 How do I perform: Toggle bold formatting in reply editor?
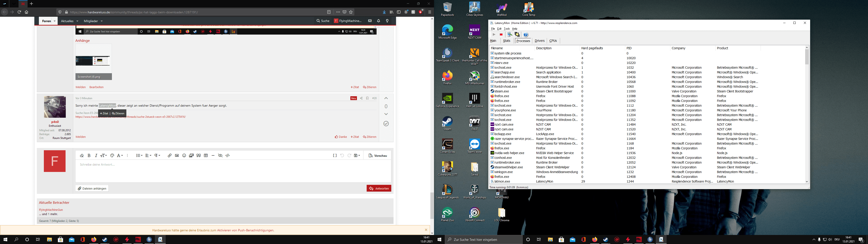89,155
